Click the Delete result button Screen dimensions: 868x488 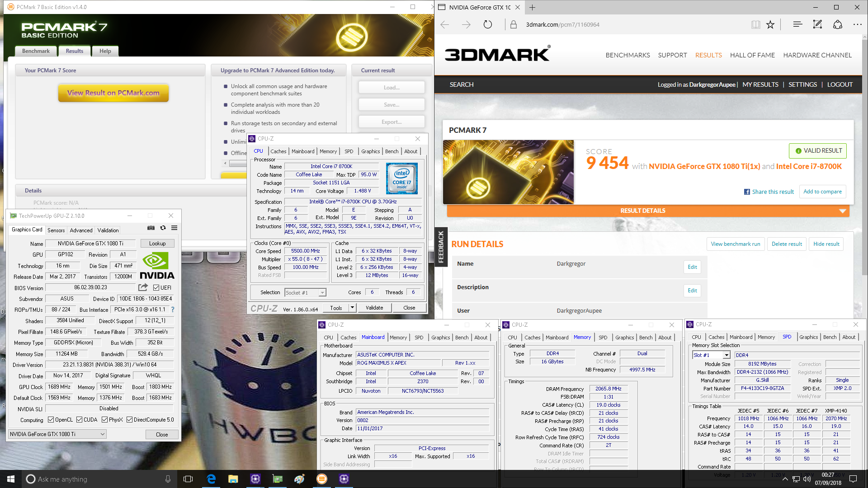click(x=787, y=244)
